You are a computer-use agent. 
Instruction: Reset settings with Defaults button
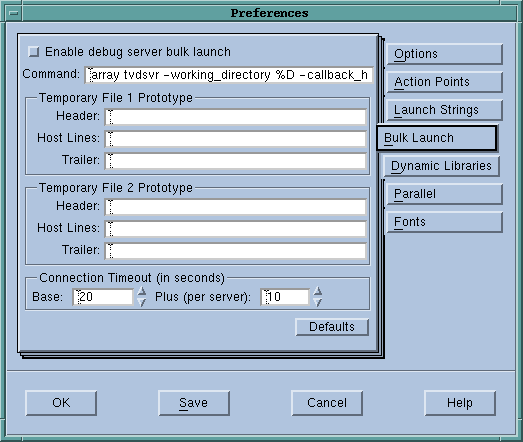[332, 327]
